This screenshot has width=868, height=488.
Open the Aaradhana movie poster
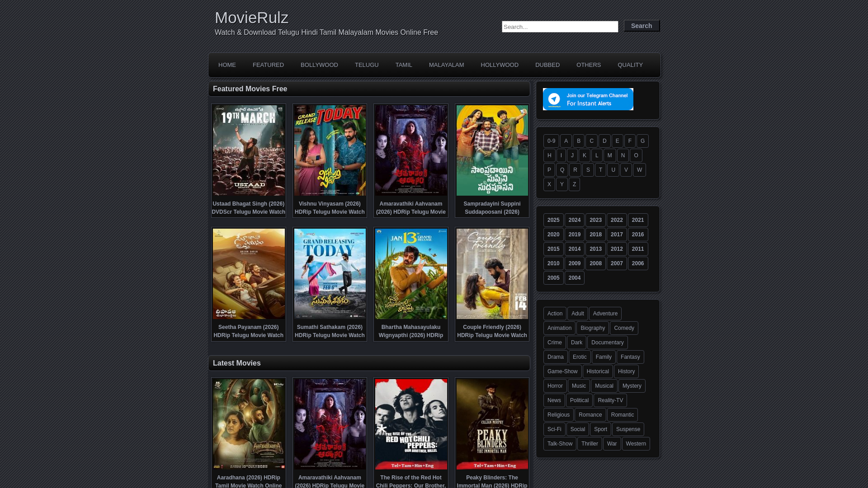[249, 424]
